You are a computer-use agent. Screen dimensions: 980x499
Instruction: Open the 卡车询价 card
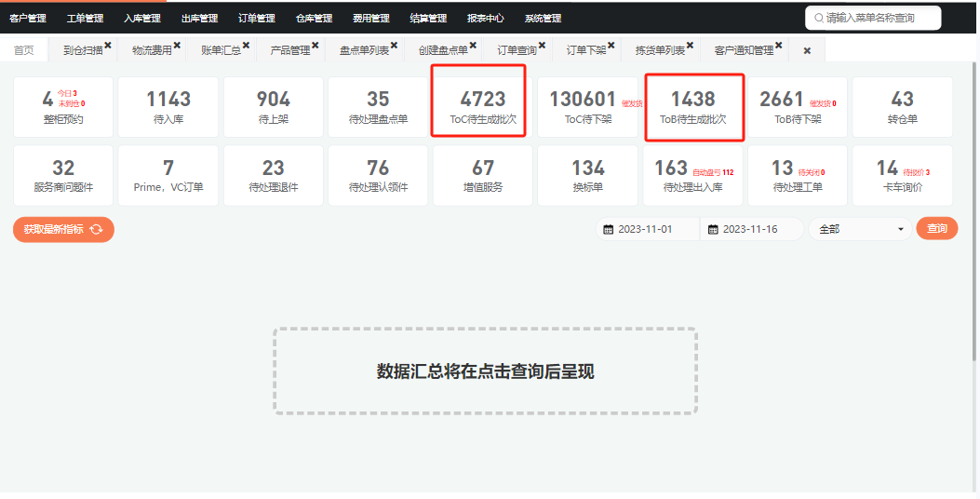[903, 176]
